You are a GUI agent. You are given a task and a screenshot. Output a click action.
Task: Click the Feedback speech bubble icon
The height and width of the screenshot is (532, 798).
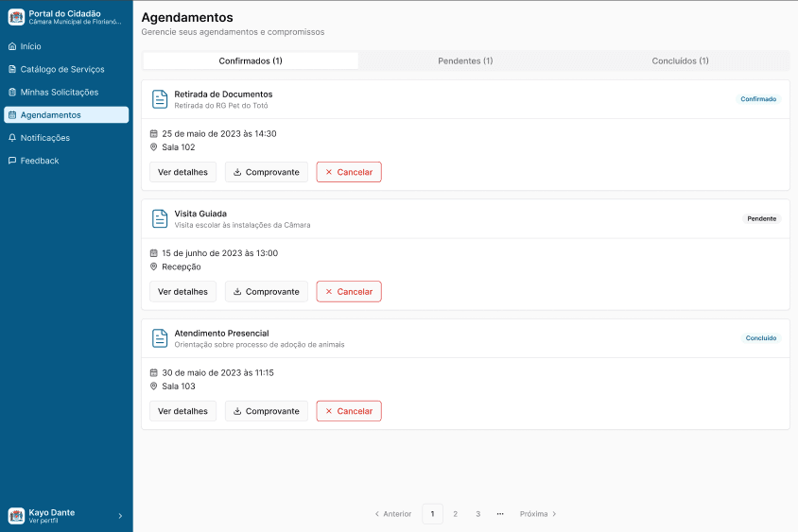pos(12,161)
